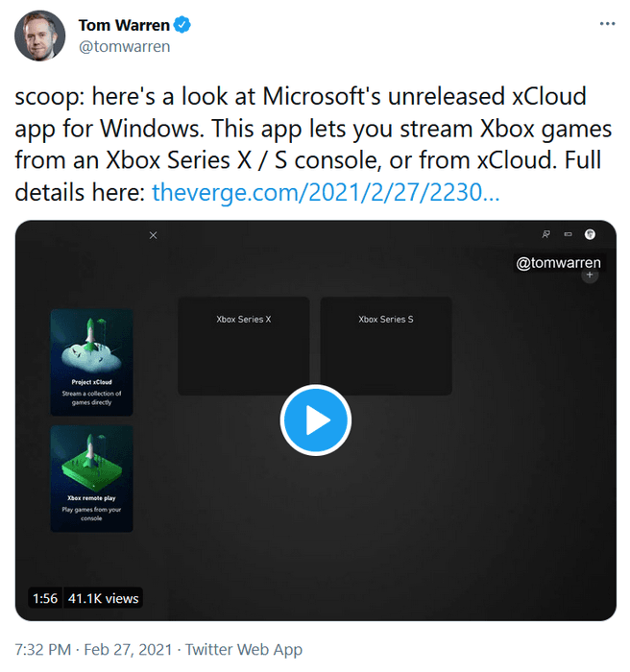Select the Project xCloud card
This screenshot has height=672, width=630.
pyautogui.click(x=92, y=362)
